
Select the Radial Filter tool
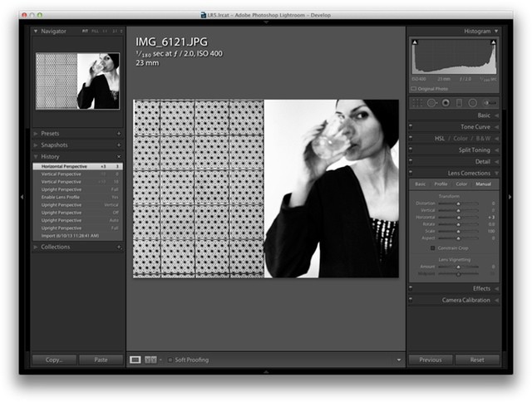[x=472, y=103]
